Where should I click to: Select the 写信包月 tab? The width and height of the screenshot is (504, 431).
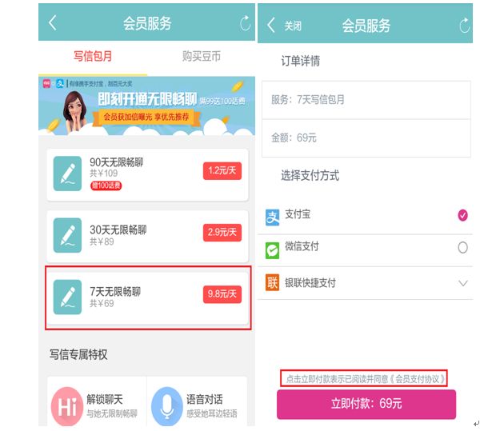pyautogui.click(x=93, y=56)
